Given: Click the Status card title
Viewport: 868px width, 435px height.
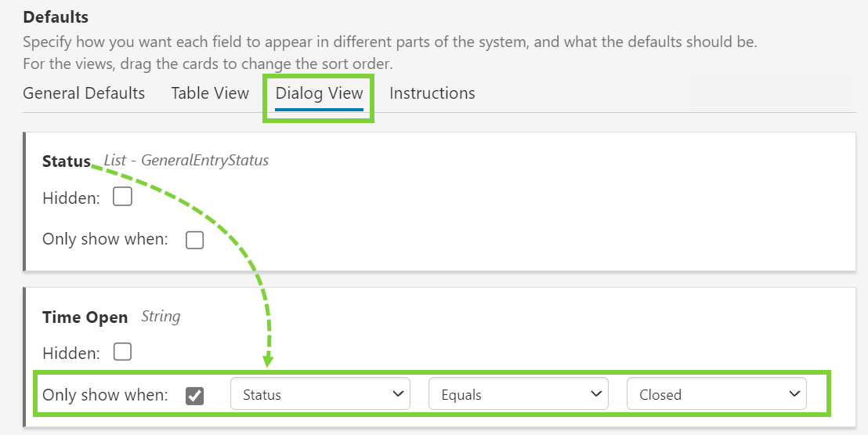Looking at the screenshot, I should 67,161.
